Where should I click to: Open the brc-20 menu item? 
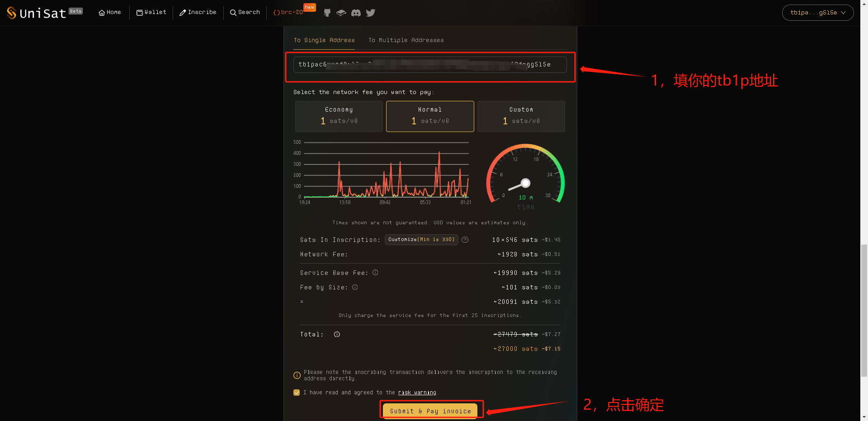[x=288, y=13]
